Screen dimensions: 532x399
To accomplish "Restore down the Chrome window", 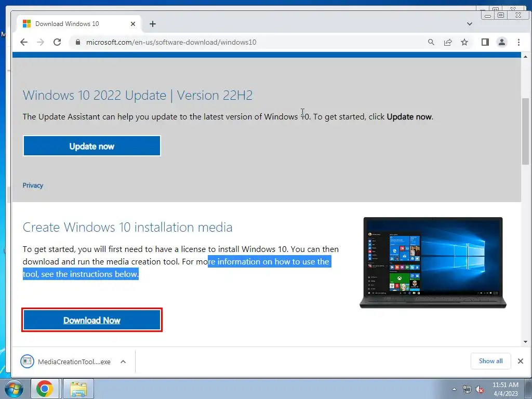I will [x=501, y=15].
